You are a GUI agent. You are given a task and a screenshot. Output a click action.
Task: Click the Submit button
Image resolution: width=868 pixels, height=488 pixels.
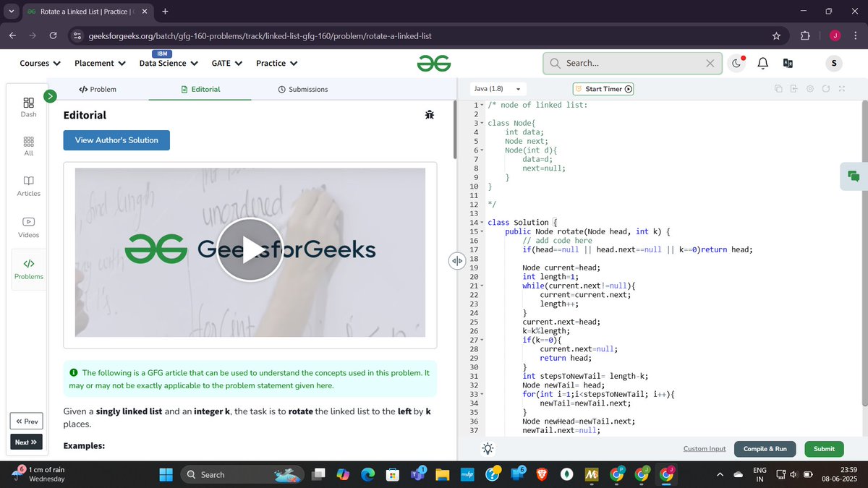click(824, 449)
